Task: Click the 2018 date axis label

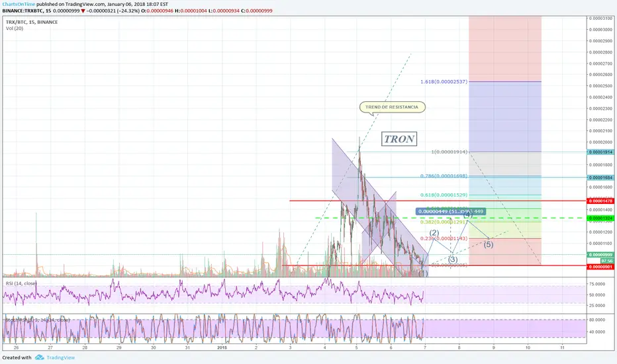Action: tap(222, 347)
